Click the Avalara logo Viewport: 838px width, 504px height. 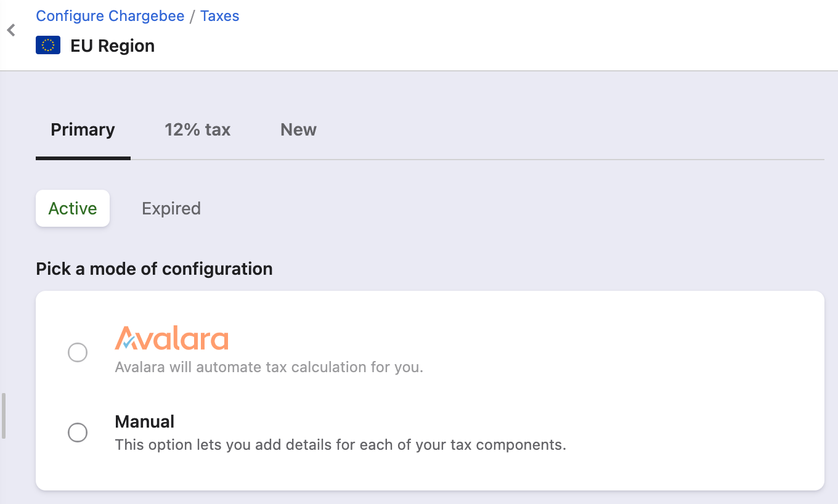pyautogui.click(x=171, y=338)
